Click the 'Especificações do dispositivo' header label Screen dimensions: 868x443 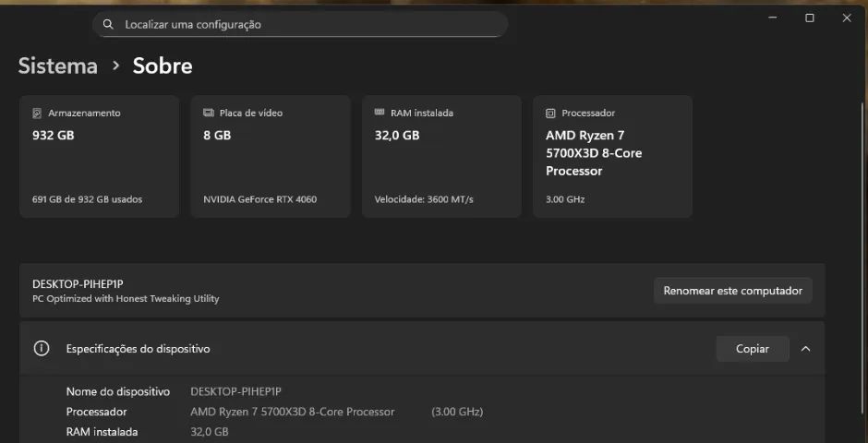(x=138, y=349)
